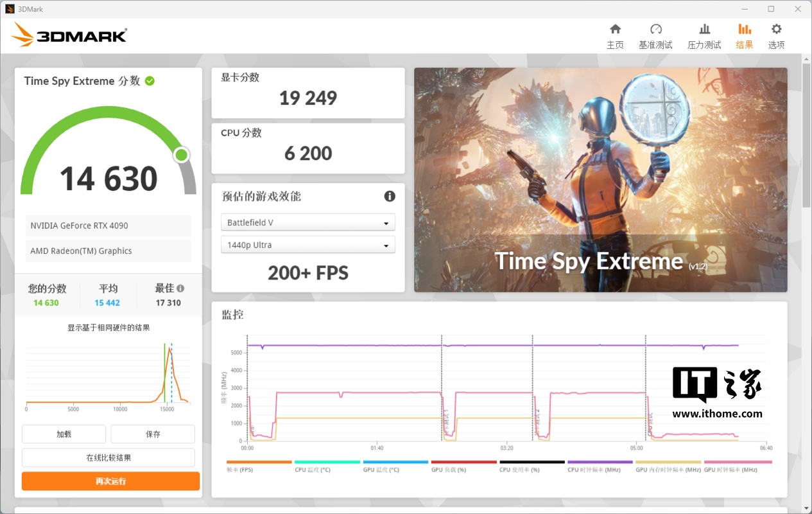Viewport: 812px width, 514px height.
Task: Close the 3DMark window
Action: click(797, 9)
